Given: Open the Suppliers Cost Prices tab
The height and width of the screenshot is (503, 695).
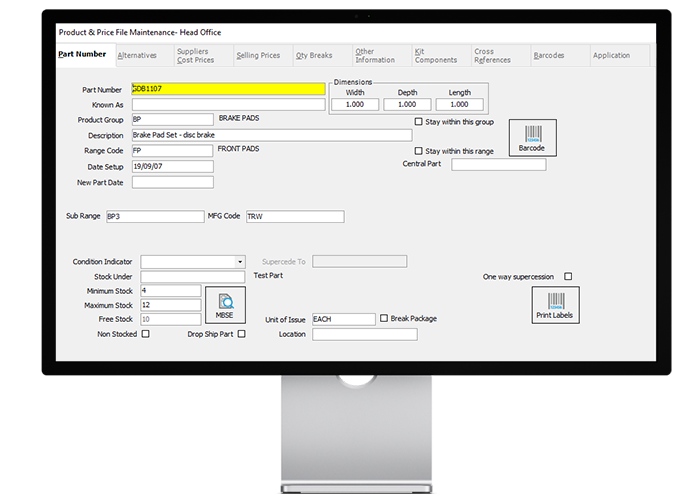Looking at the screenshot, I should [195, 55].
